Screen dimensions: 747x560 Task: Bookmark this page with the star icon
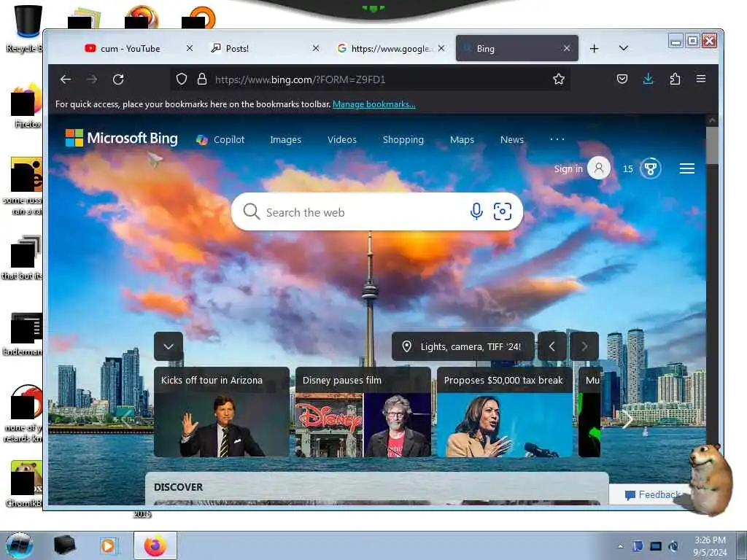click(559, 79)
